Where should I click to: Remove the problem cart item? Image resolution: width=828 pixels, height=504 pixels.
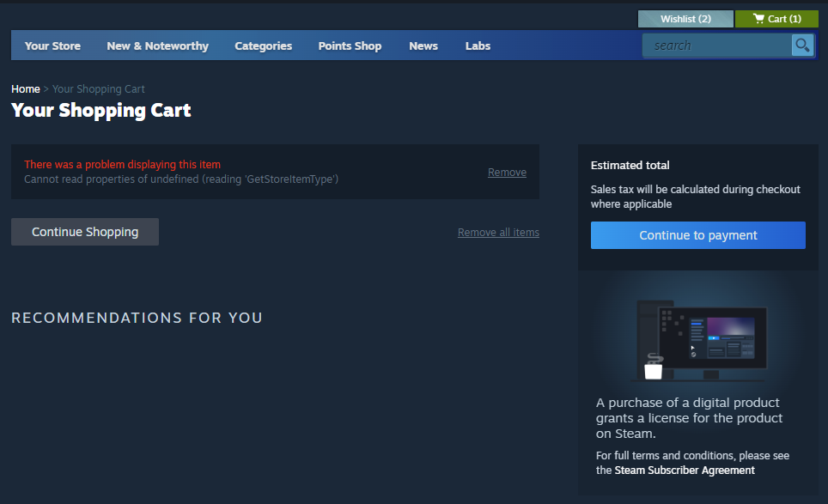(507, 172)
